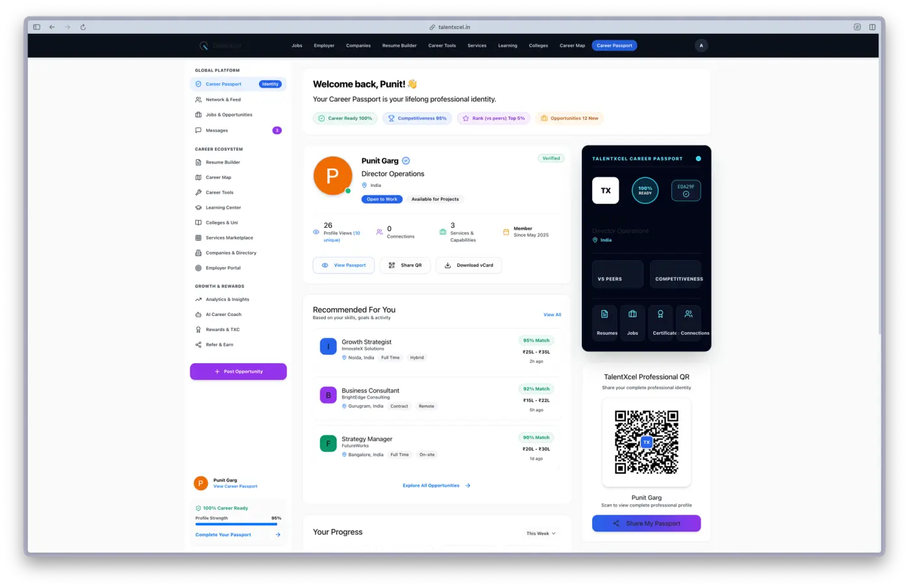The height and width of the screenshot is (588, 909).
Task: Click Employer in the top navigation
Action: pos(324,45)
